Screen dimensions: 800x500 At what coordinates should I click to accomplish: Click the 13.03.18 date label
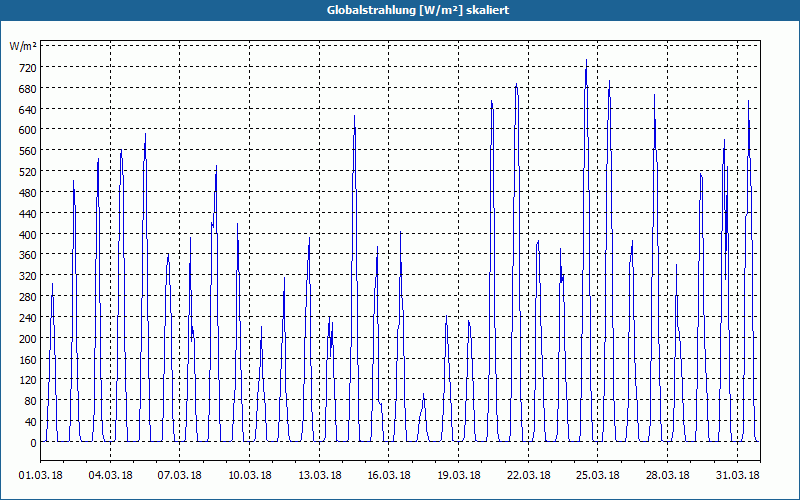(x=319, y=475)
